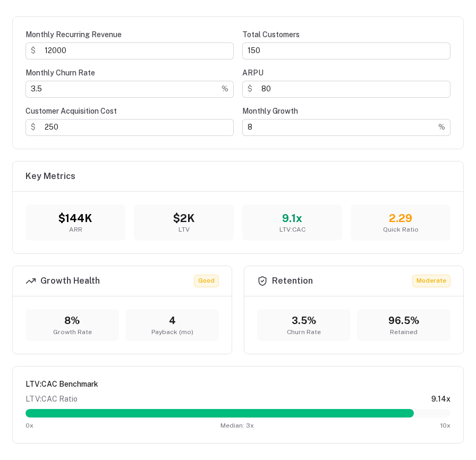Click the Retention heading text
This screenshot has width=476, height=460.
click(292, 280)
